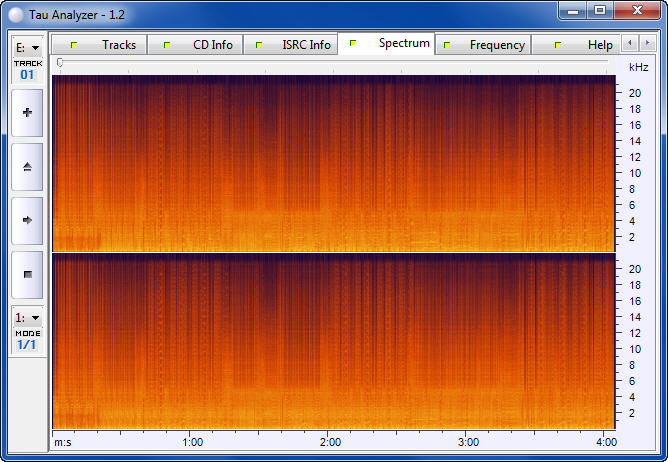
Task: Click the right arrow play button
Action: click(27, 220)
